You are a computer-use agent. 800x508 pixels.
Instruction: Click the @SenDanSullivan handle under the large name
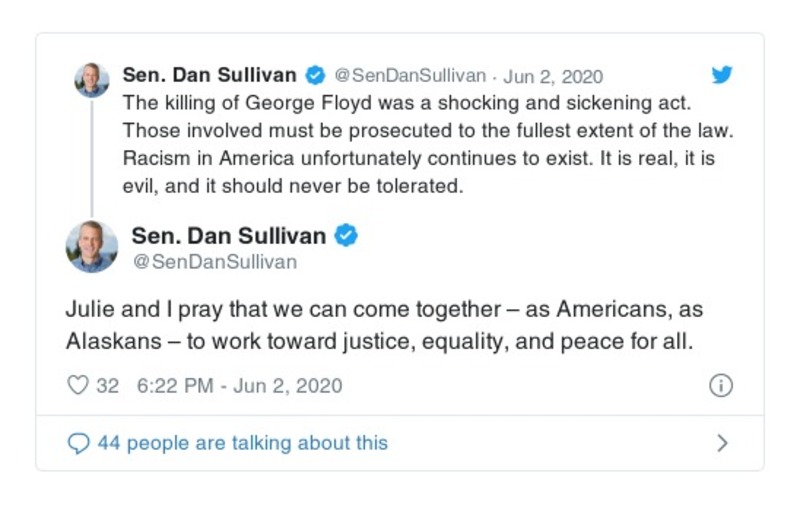pyautogui.click(x=214, y=262)
